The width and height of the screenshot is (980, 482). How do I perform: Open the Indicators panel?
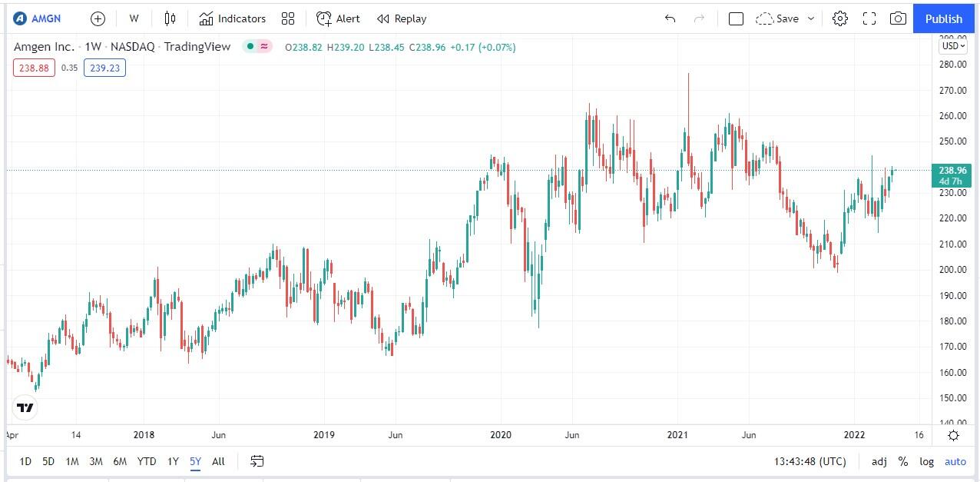coord(232,18)
